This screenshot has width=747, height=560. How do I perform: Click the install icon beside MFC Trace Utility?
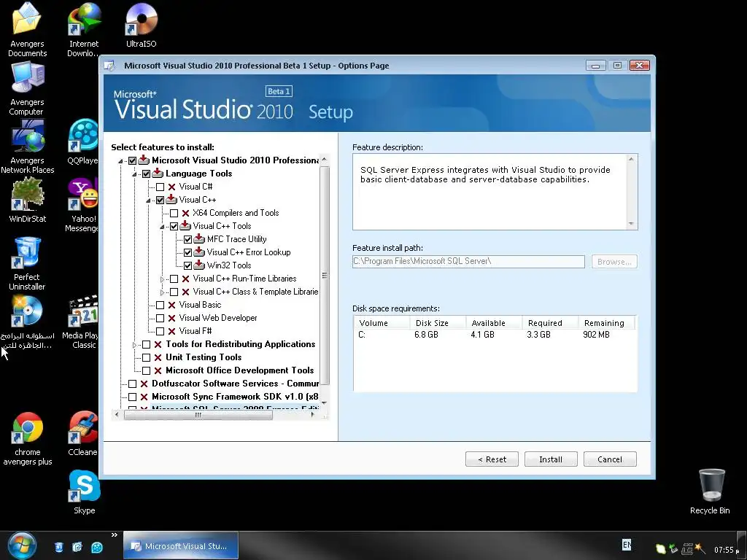(199, 239)
